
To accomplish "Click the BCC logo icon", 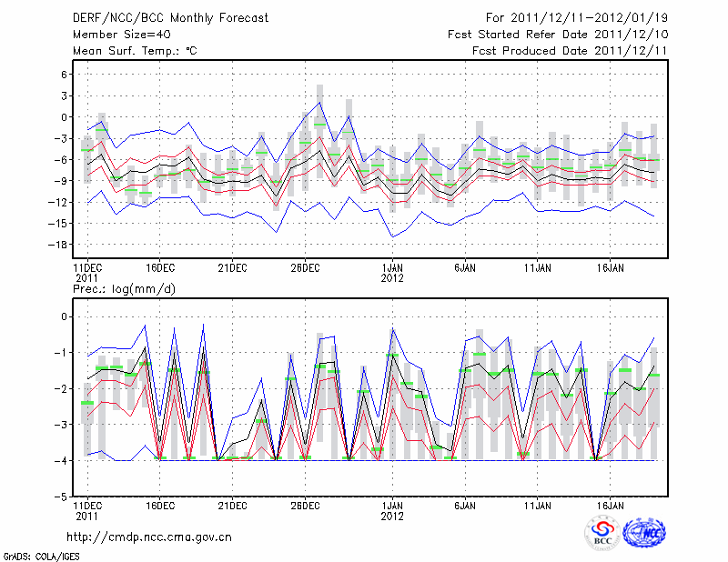I will click(602, 533).
